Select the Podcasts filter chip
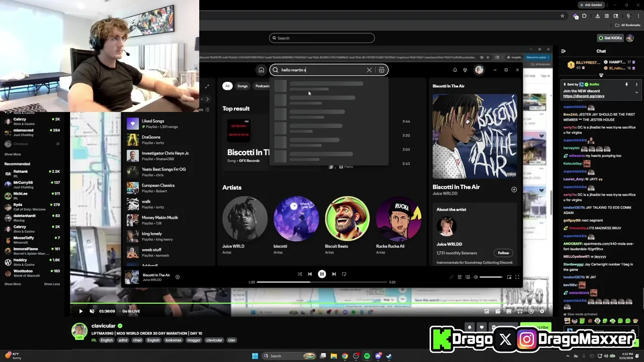The width and height of the screenshot is (644, 362). [262, 86]
